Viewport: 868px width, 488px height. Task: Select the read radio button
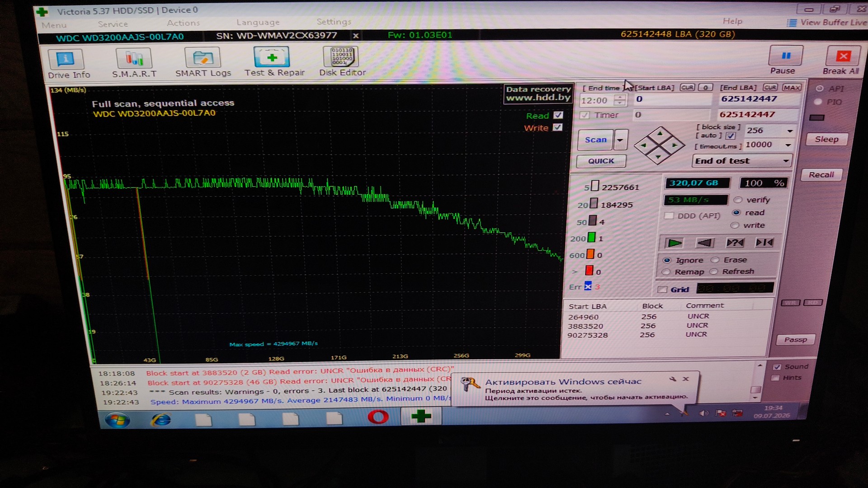point(736,212)
